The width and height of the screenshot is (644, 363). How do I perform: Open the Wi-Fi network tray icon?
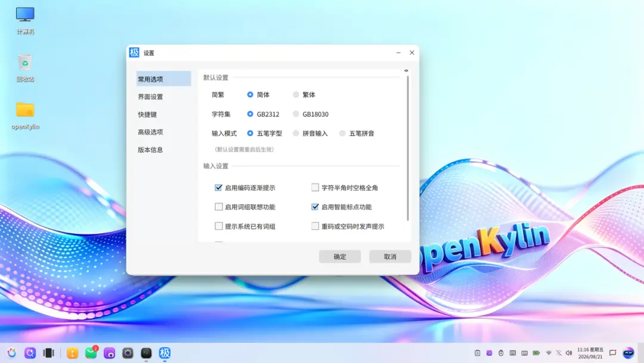coord(549,353)
